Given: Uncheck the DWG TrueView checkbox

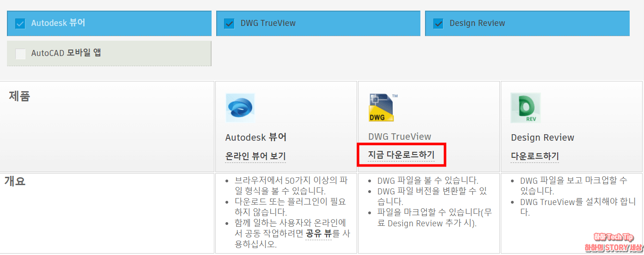Looking at the screenshot, I should [229, 24].
